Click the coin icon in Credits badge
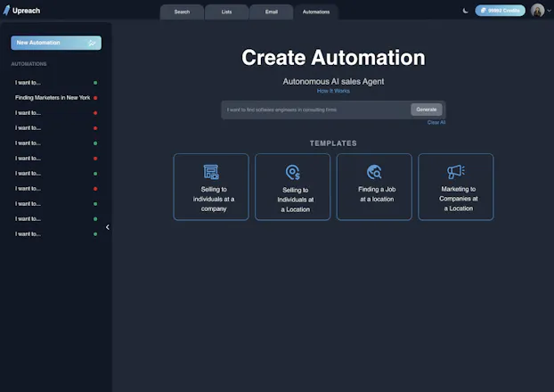The height and width of the screenshot is (392, 554). coord(483,11)
